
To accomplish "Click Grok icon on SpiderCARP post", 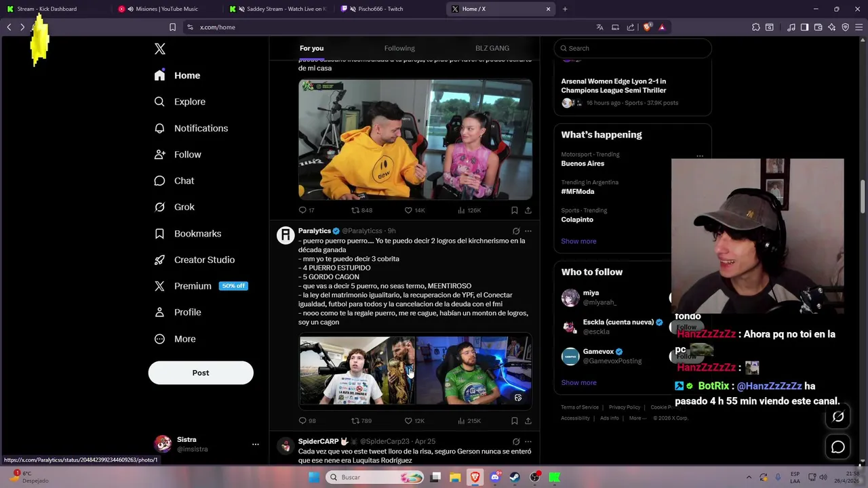I will pyautogui.click(x=516, y=441).
